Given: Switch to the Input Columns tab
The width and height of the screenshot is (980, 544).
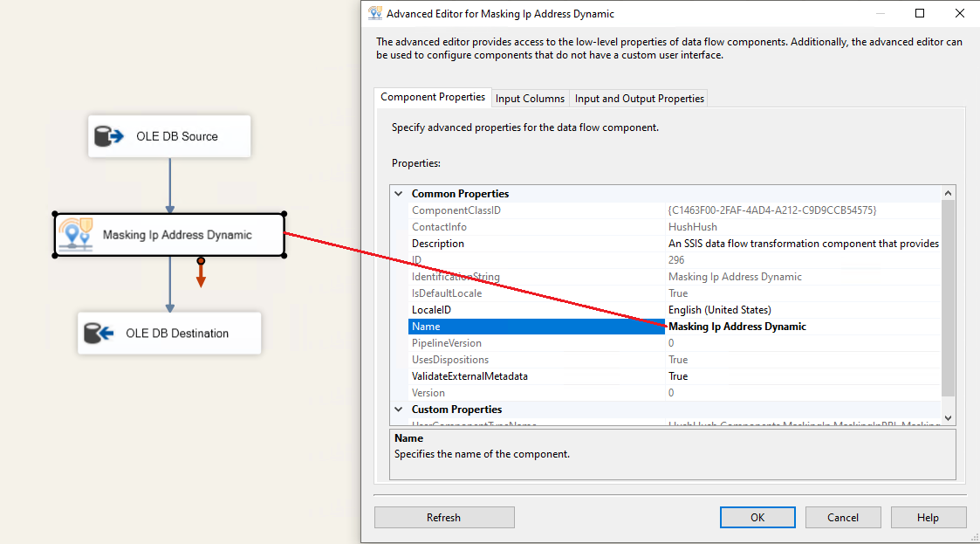Looking at the screenshot, I should (x=530, y=99).
